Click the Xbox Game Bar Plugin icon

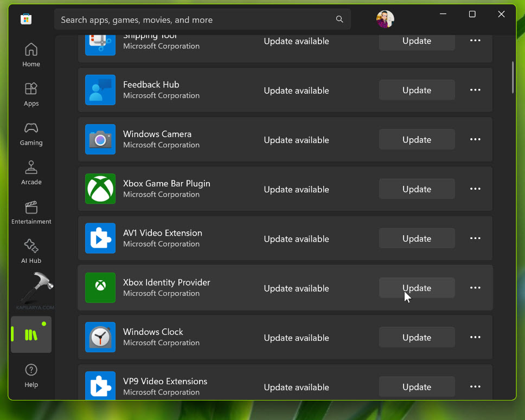[x=100, y=189]
